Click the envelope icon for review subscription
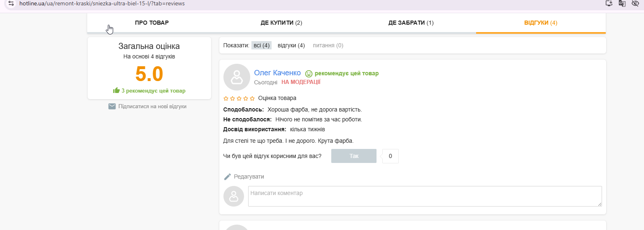644x230 pixels. point(112,106)
